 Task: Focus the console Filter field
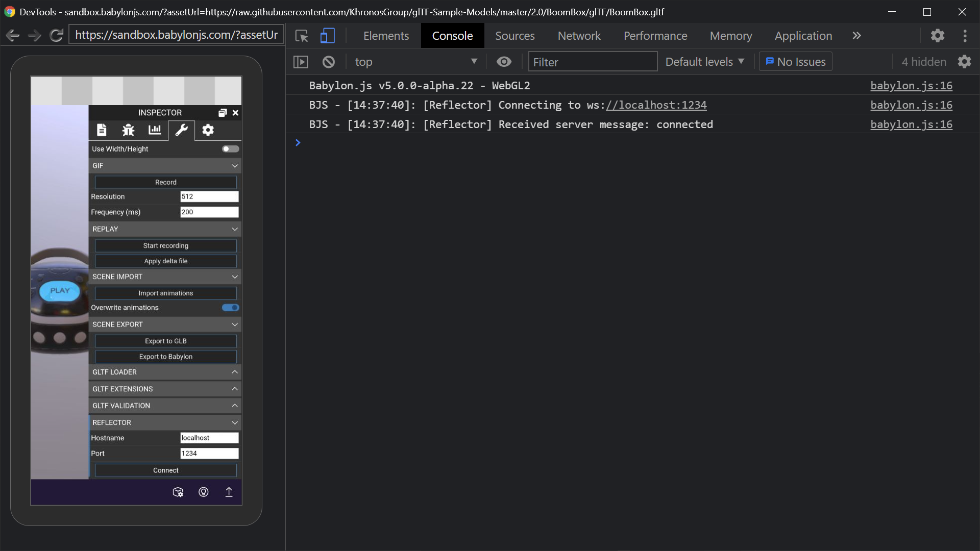coord(593,62)
